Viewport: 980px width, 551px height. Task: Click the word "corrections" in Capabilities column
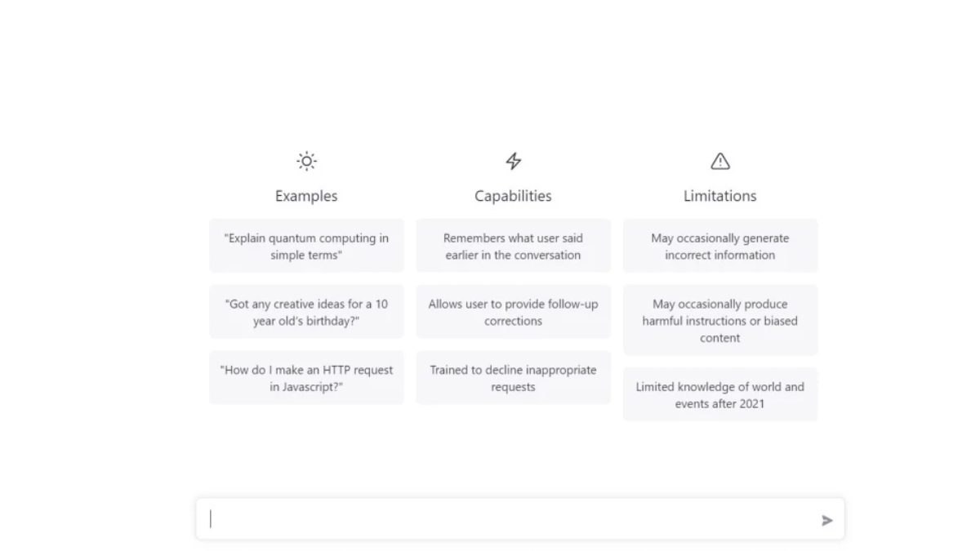(x=513, y=322)
